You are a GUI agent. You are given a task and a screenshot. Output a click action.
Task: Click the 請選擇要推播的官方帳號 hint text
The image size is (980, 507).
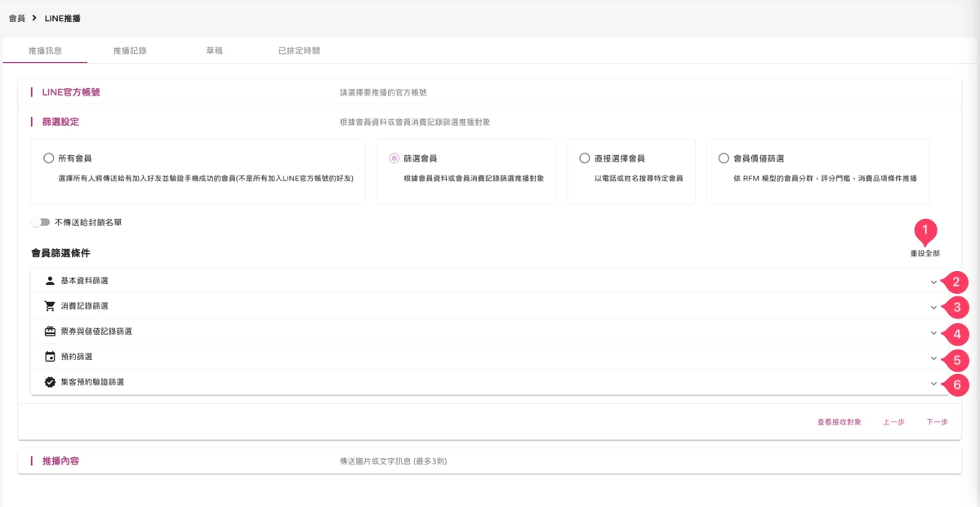(x=383, y=93)
